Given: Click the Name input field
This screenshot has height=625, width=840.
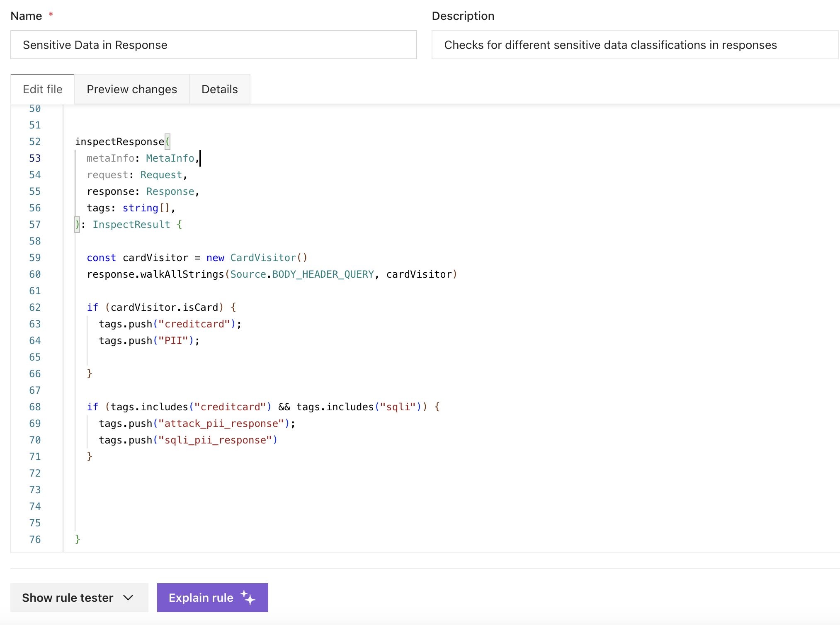Looking at the screenshot, I should tap(213, 45).
